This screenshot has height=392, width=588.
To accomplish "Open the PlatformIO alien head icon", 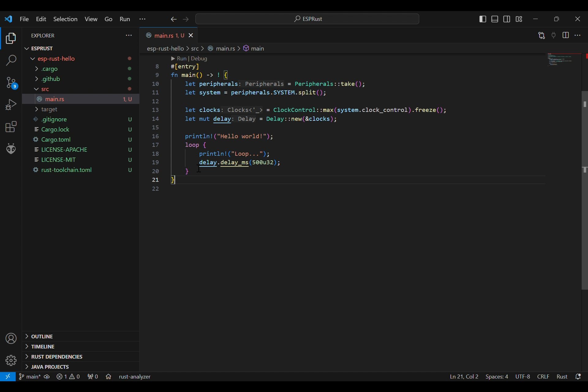I will click(x=11, y=149).
